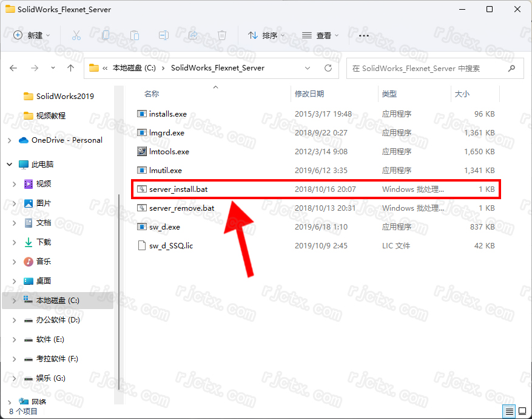The width and height of the screenshot is (532, 419).
Task: Expand the 此电脑 tree node
Action: 10,164
